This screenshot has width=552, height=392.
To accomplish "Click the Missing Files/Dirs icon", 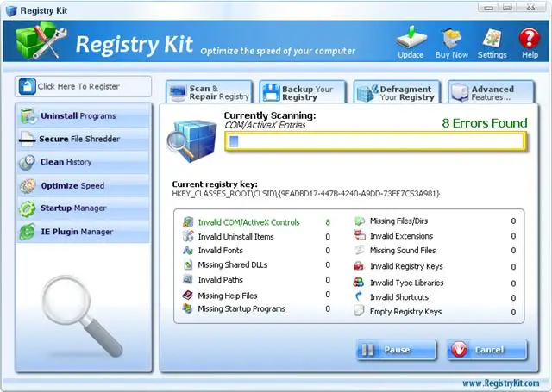I will 359,221.
